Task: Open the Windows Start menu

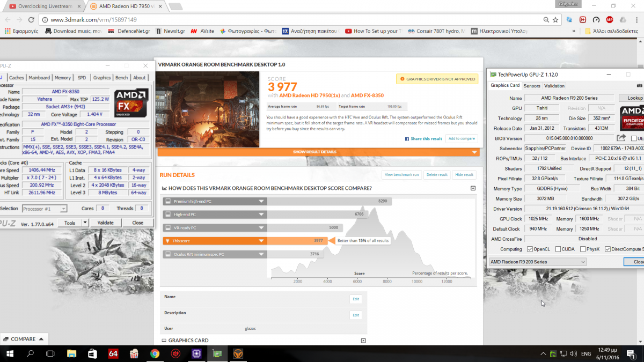Action: pyautogui.click(x=10, y=353)
